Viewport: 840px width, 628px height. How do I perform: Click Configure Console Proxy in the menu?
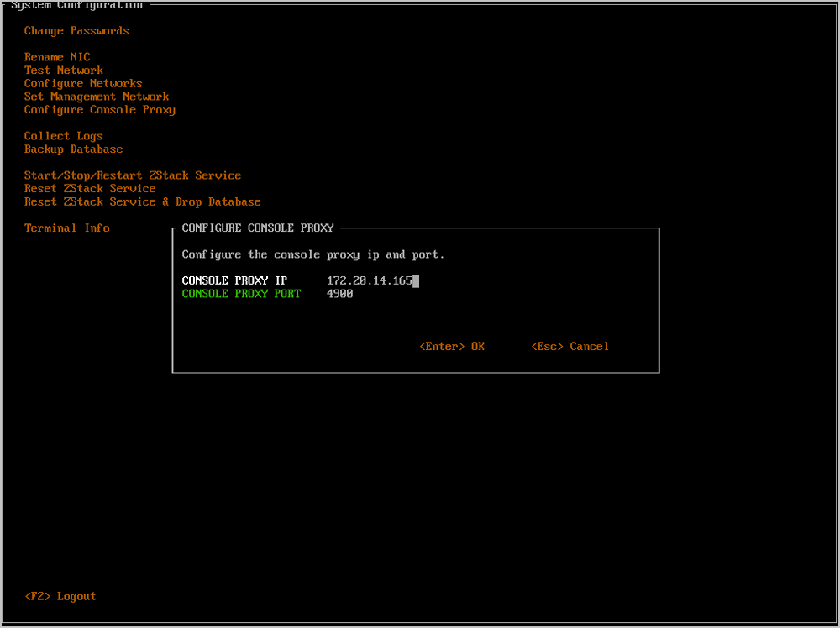pyautogui.click(x=100, y=110)
